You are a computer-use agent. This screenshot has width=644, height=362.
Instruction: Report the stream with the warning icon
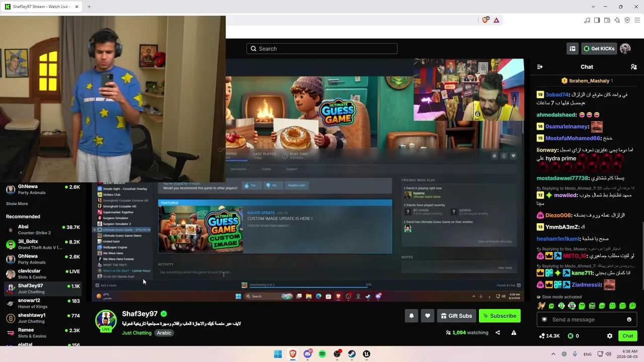pyautogui.click(x=514, y=332)
